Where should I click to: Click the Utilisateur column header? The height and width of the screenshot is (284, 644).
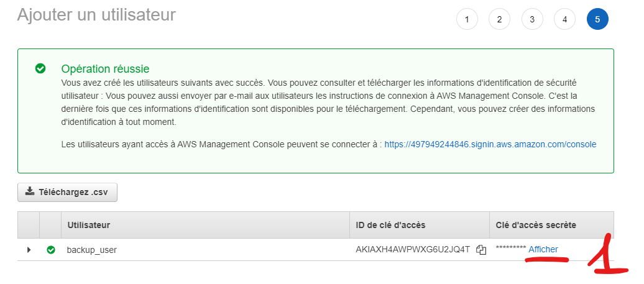[x=88, y=225]
